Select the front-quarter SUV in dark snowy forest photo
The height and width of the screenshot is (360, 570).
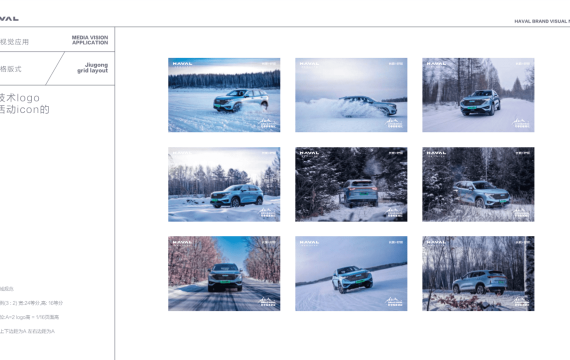click(x=478, y=184)
